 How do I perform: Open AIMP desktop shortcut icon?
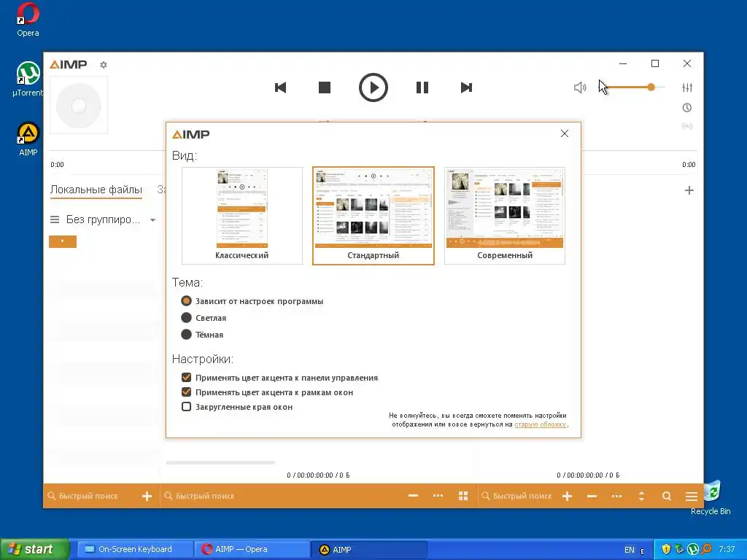pyautogui.click(x=28, y=139)
